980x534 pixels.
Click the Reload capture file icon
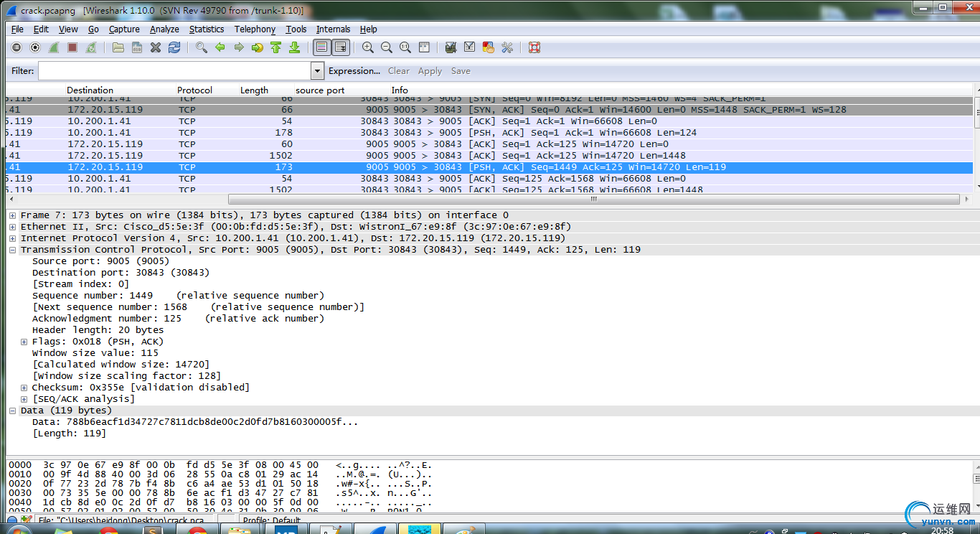coord(174,47)
